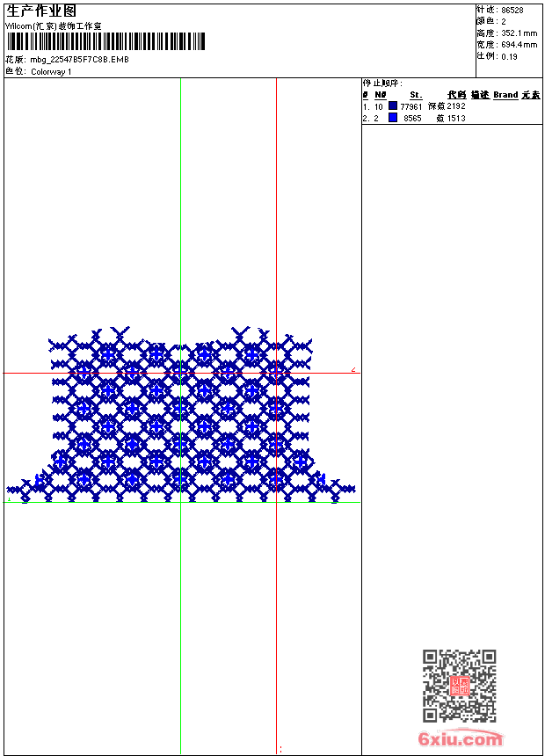
Task: Click the bright blue color swatch in row 2
Action: 393,117
